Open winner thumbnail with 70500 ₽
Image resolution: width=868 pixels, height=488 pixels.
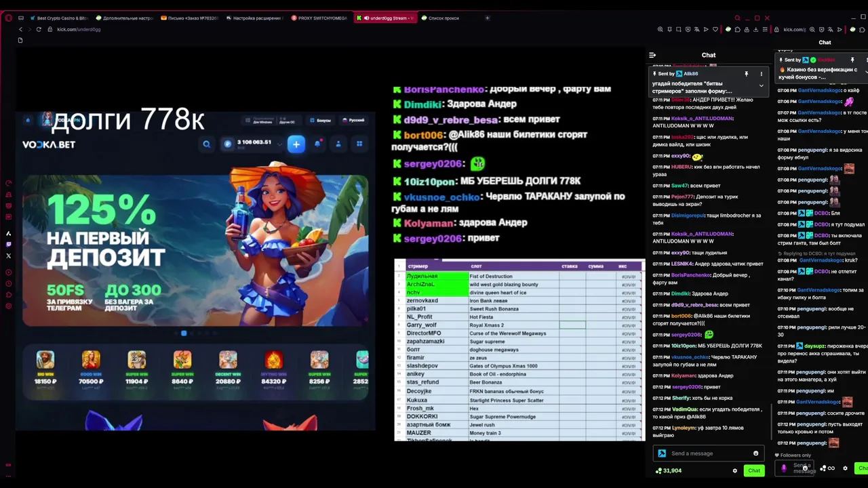(x=91, y=368)
